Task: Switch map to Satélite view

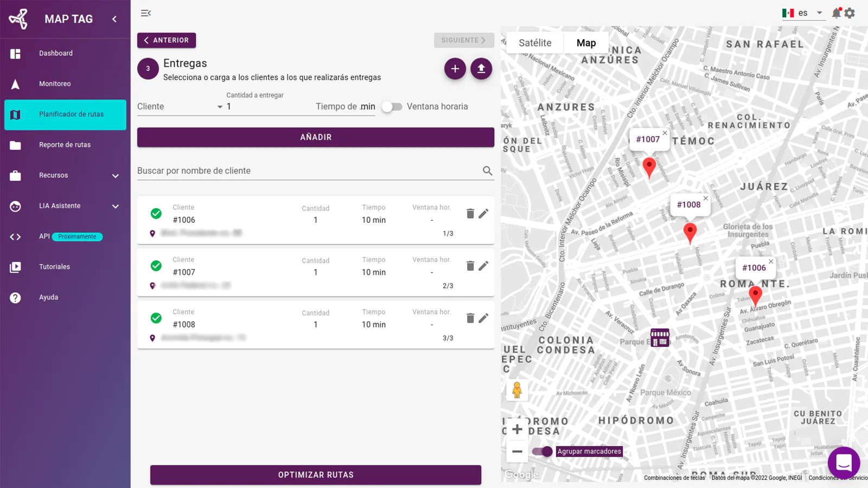Action: point(535,43)
